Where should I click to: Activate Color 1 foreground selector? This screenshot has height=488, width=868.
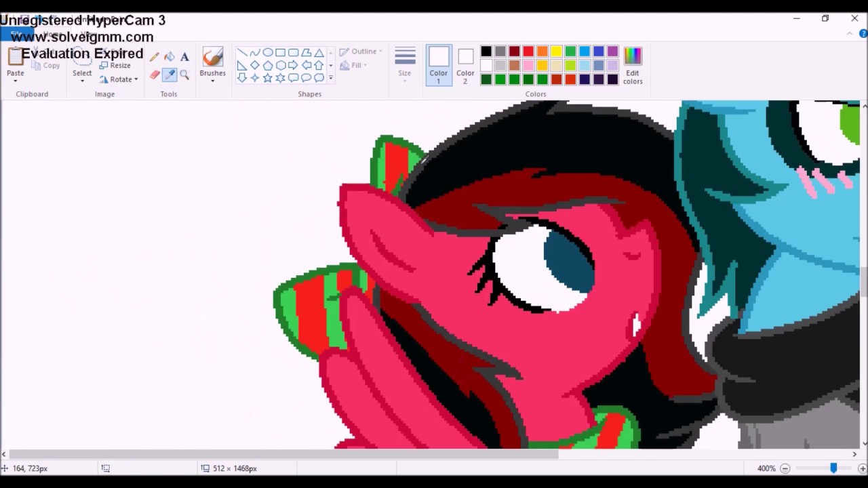pos(438,65)
